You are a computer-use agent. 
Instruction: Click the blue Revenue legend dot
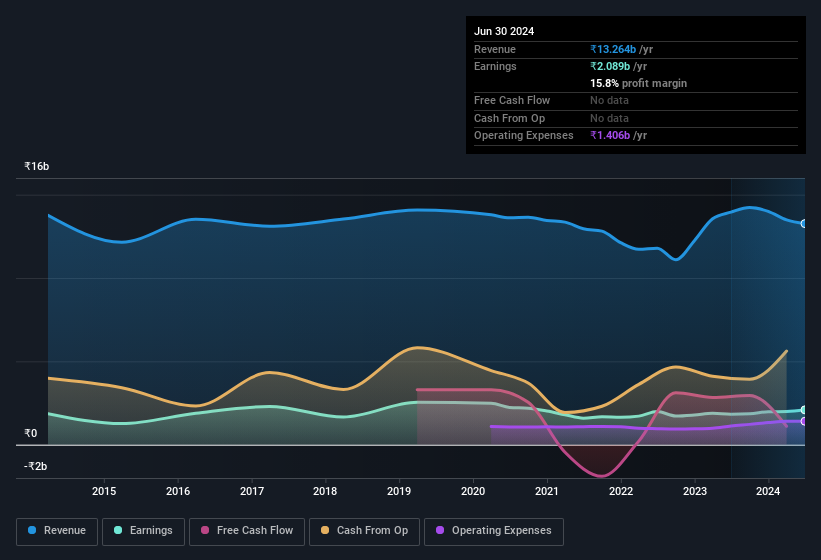tap(32, 530)
